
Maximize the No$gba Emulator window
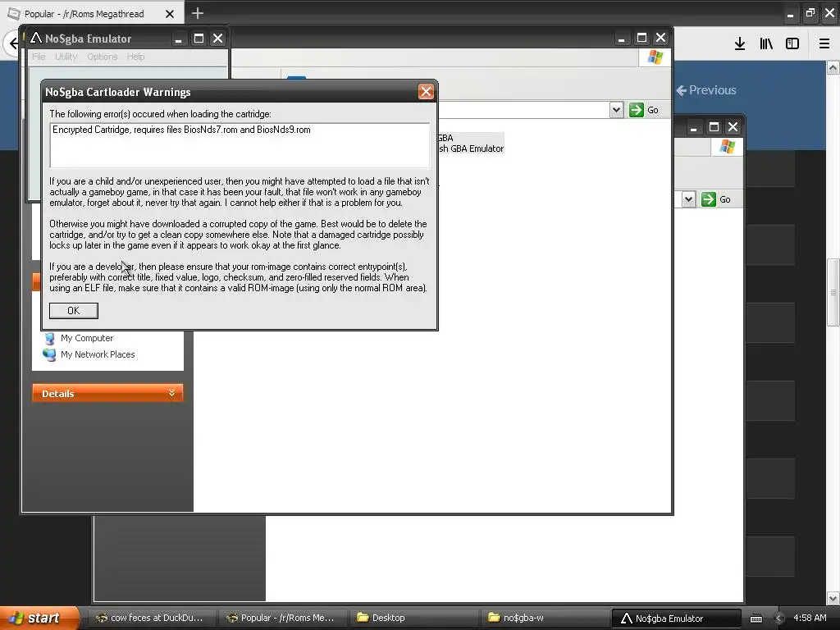pyautogui.click(x=199, y=39)
